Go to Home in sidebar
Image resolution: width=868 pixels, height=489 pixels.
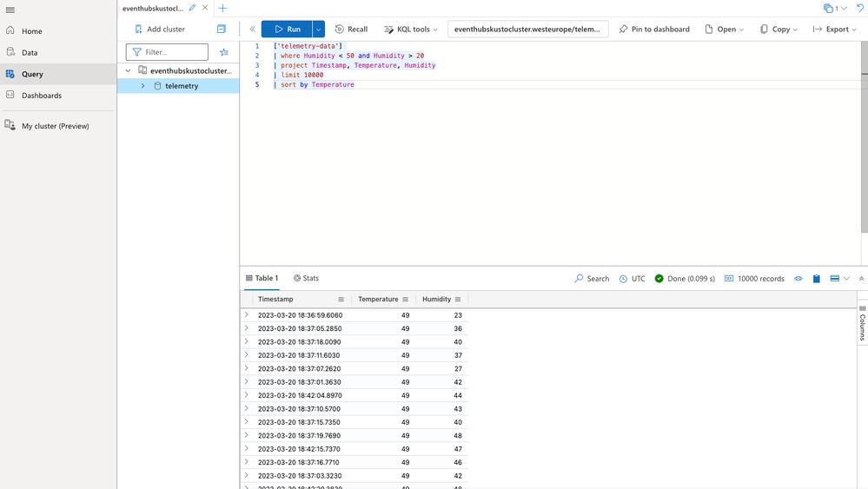[31, 31]
